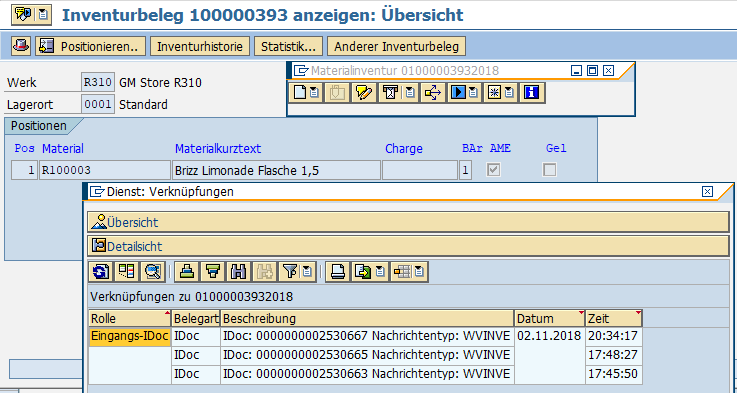Click the Zeit column header

pyautogui.click(x=614, y=318)
